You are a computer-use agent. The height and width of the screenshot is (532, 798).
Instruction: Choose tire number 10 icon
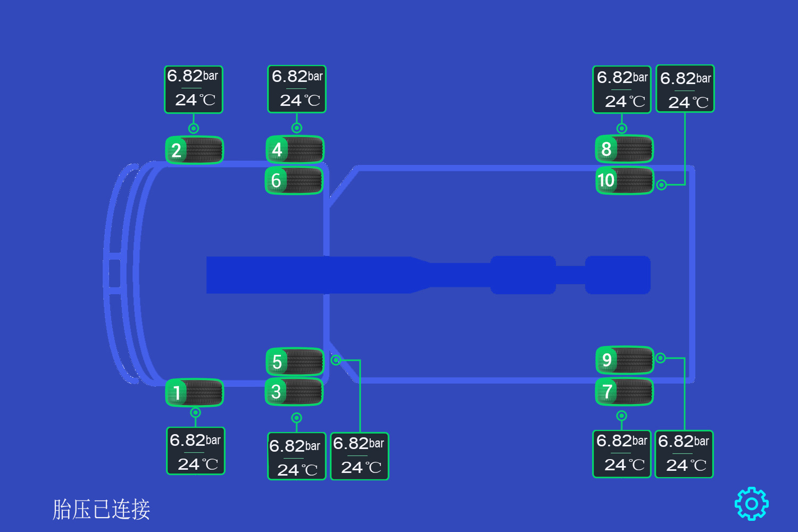click(625, 180)
